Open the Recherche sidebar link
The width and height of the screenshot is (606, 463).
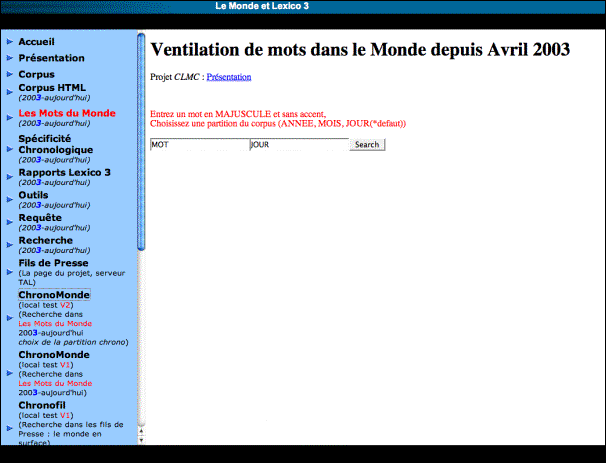[x=45, y=240]
